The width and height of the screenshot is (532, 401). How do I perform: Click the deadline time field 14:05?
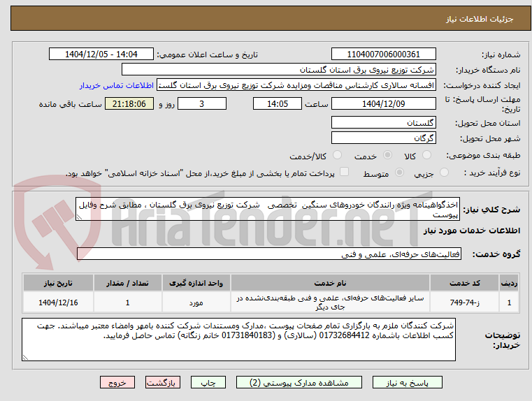click(x=278, y=103)
